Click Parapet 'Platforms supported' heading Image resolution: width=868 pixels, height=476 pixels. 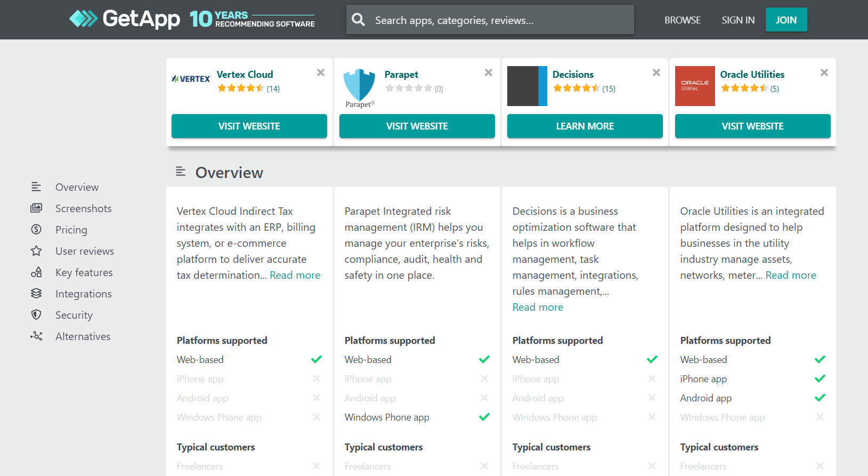[390, 341]
